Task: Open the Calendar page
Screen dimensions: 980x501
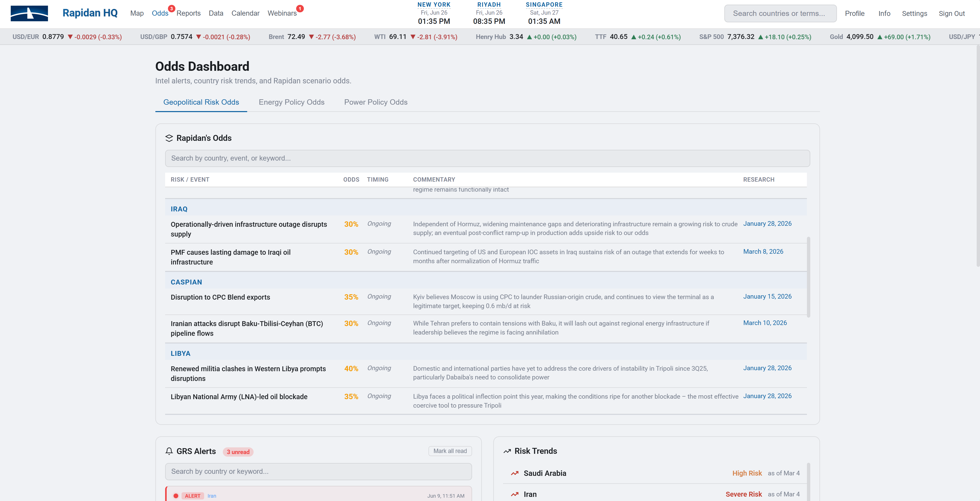Action: [245, 13]
